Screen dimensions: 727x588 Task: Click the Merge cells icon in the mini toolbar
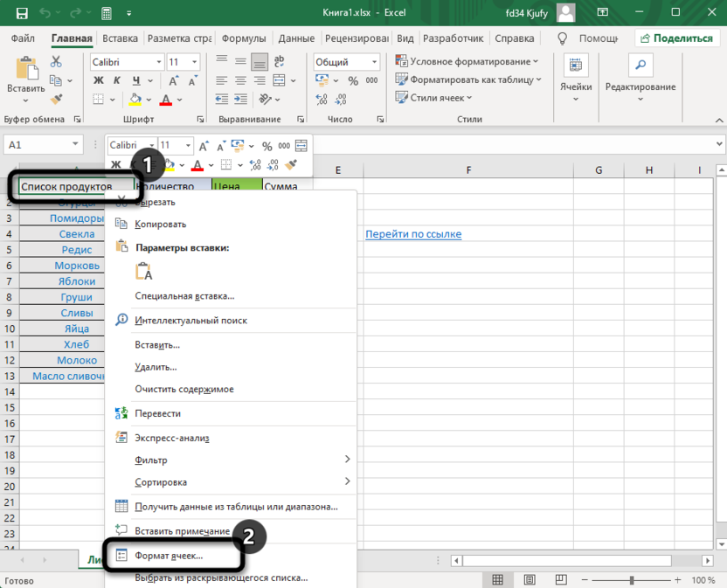(301, 146)
